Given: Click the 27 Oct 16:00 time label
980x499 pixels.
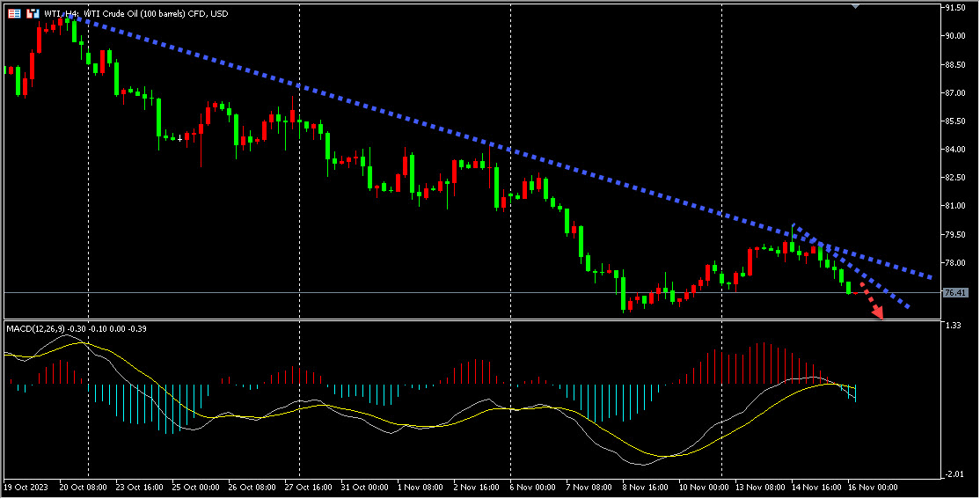Looking at the screenshot, I should tap(309, 488).
